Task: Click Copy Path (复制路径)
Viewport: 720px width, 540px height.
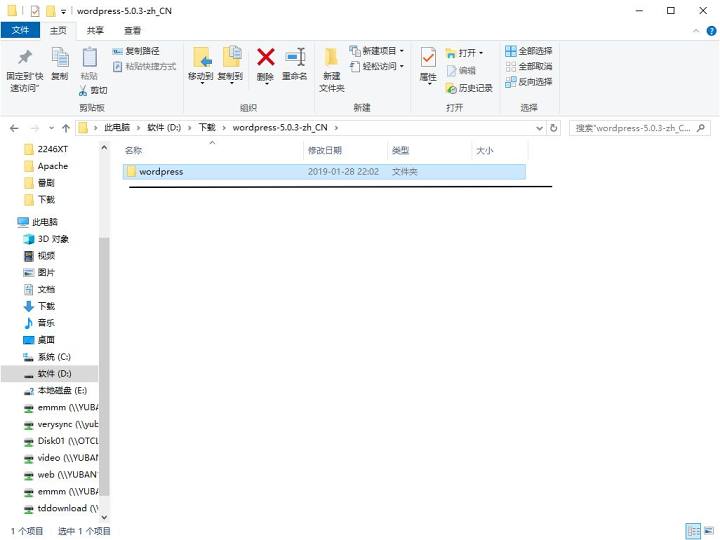Action: click(x=136, y=51)
